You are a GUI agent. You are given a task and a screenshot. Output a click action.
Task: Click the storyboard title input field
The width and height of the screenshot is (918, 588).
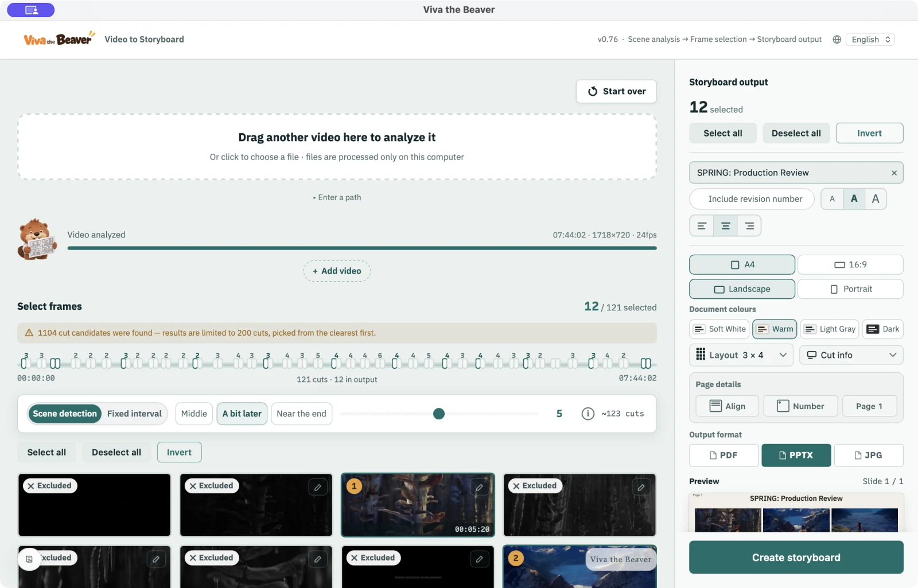coord(796,173)
